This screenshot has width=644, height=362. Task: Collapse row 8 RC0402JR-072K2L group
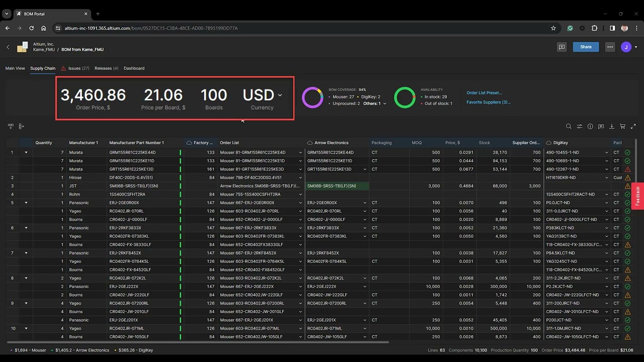coord(26,278)
